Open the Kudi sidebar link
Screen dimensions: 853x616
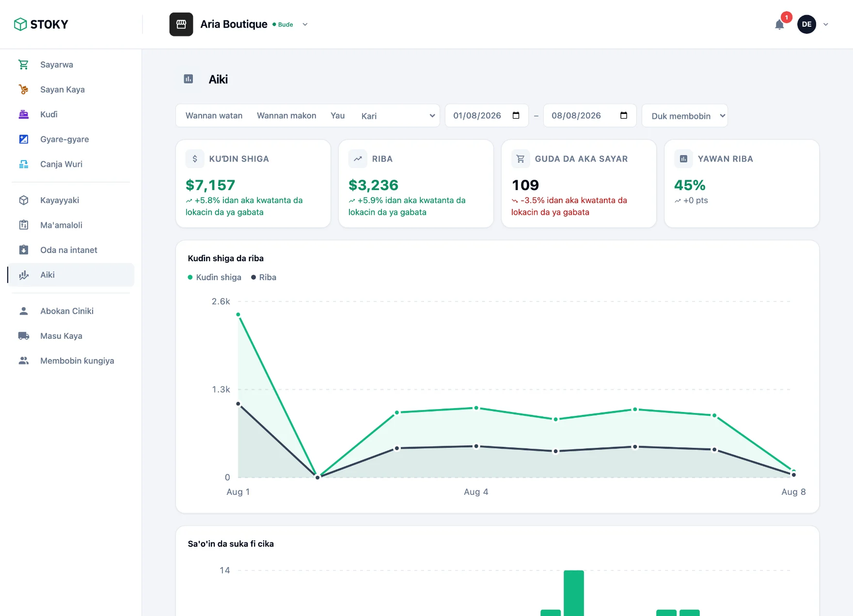click(x=71, y=114)
